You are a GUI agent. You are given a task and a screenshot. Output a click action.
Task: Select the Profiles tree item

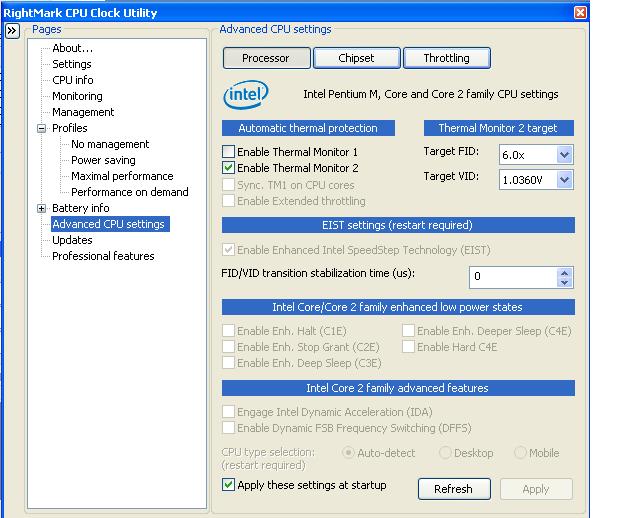click(69, 128)
